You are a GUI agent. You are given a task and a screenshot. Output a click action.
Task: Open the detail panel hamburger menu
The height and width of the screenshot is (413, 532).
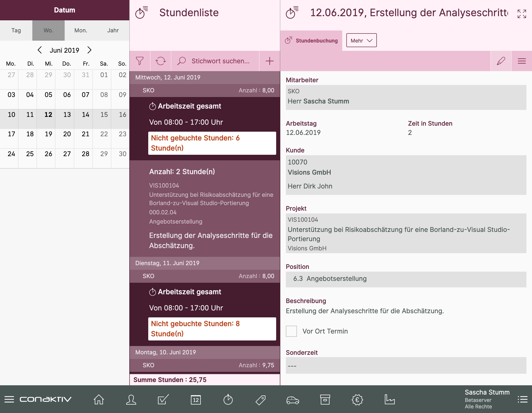[522, 61]
